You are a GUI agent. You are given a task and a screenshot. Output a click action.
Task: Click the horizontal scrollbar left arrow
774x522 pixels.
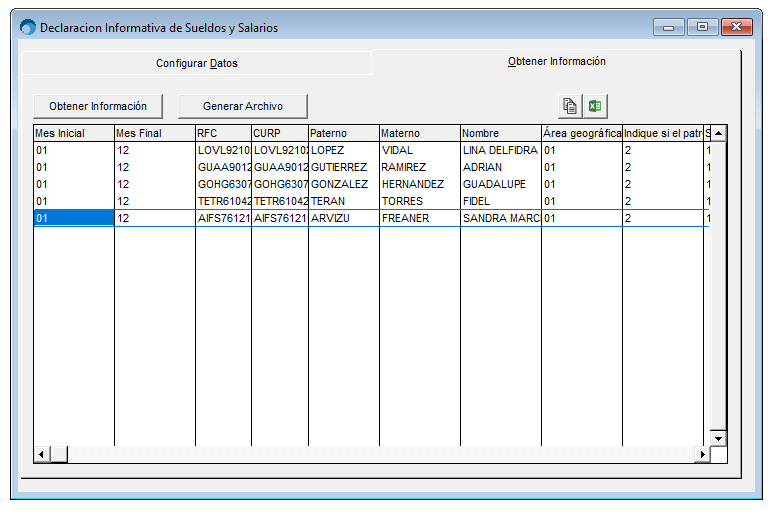click(x=41, y=454)
